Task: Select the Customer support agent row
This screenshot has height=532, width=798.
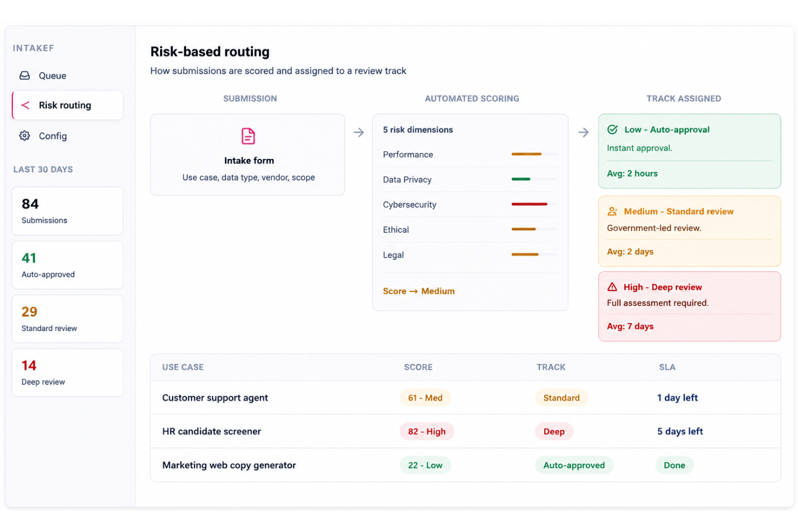Action: point(465,398)
